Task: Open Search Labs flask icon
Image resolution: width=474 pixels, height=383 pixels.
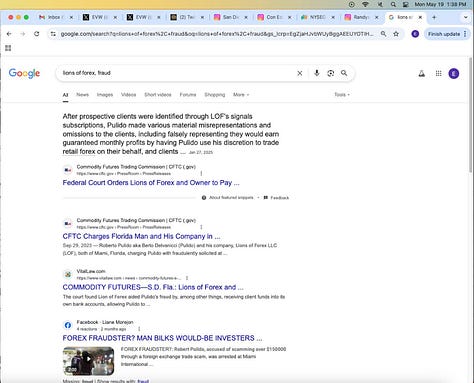Action: (x=422, y=74)
